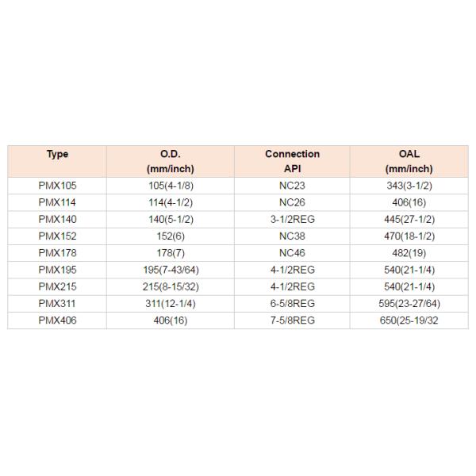Click the NC26 connection value
Screen dimensions: 476x476
pos(292,202)
